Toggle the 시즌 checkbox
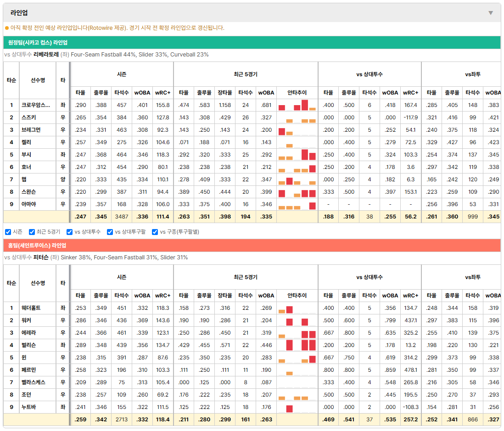 (x=8, y=232)
